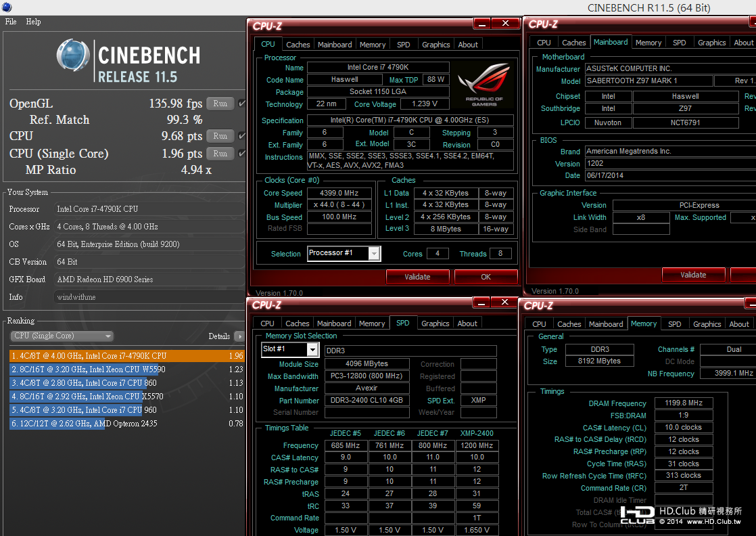Select Mainboard tab in bottom-left SPD CPU-Z window
The width and height of the screenshot is (756, 536).
tap(334, 323)
